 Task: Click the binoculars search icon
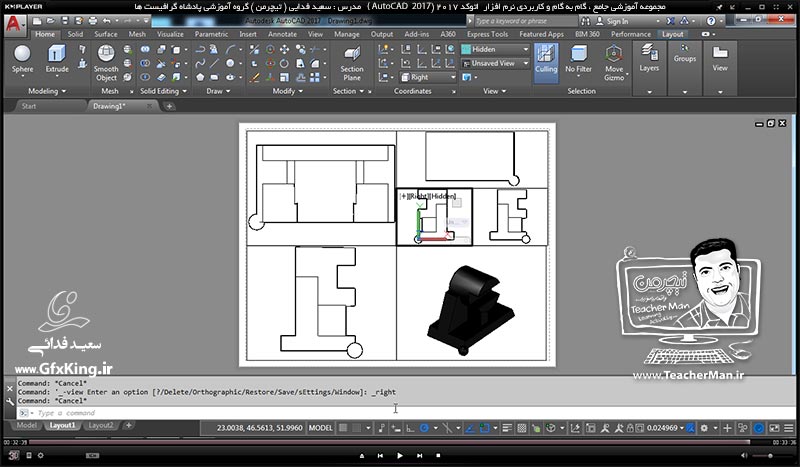point(585,21)
